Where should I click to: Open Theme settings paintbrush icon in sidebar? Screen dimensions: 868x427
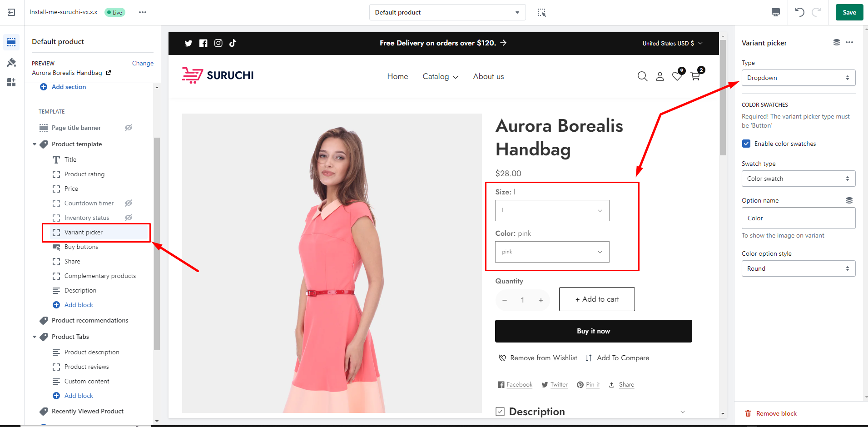[11, 62]
